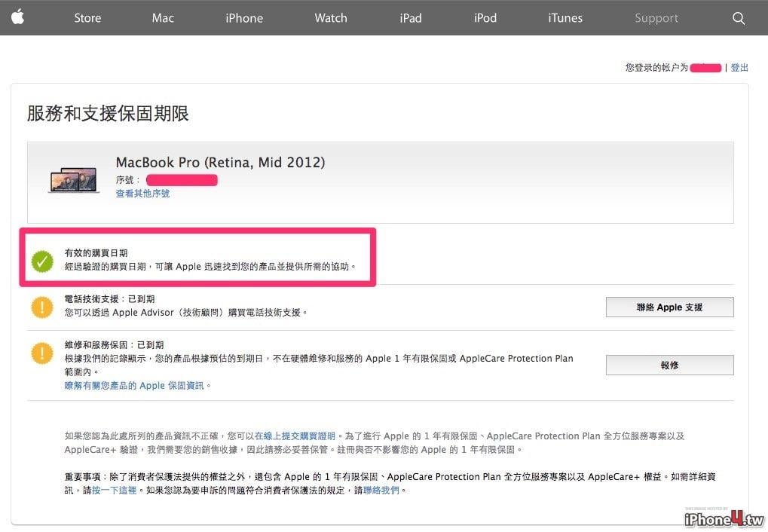Open iTunes from the navigation bar
Screen dimensions: 768x532
[x=565, y=18]
